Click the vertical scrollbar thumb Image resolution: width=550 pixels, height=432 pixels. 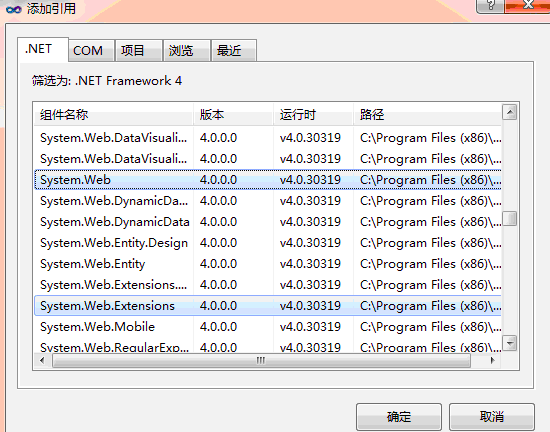pos(510,218)
